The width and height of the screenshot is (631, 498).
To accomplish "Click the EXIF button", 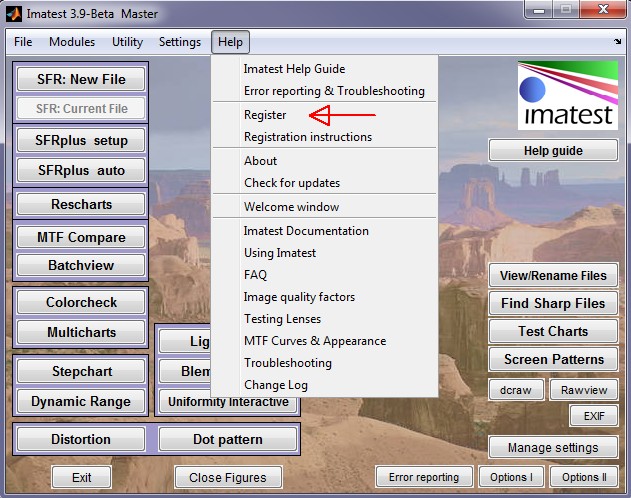I will click(594, 416).
